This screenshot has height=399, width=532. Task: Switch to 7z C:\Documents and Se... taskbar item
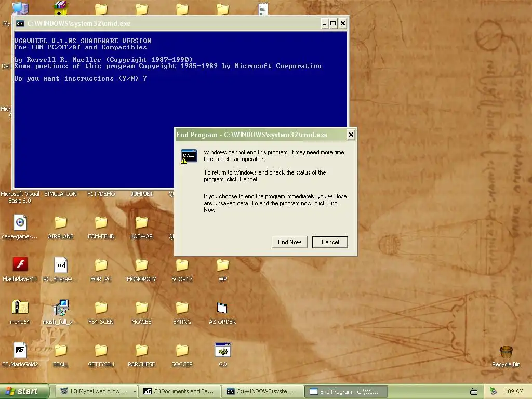click(x=180, y=392)
